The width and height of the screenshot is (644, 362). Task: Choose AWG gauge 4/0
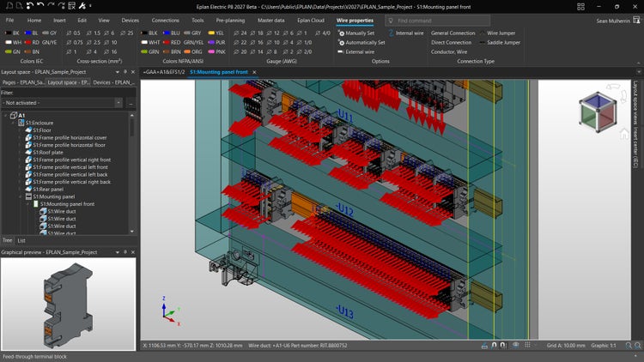point(323,33)
